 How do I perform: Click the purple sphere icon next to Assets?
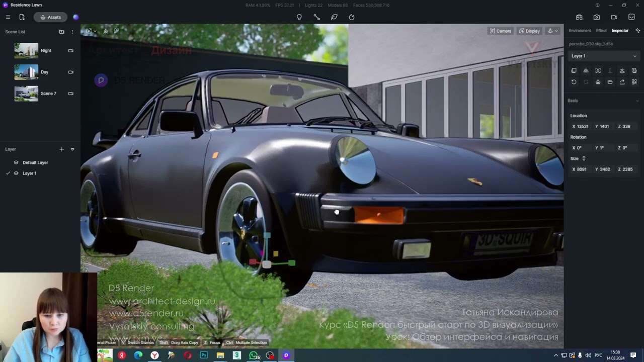pyautogui.click(x=76, y=17)
